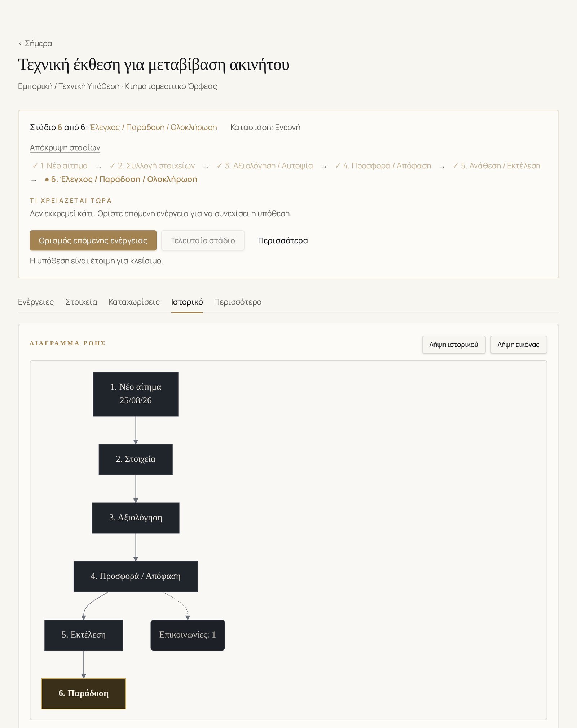Viewport: 577px width, 728px height.
Task: Click the page title Τεχνική έκθεση για μεταβίβαση ακινήτου
Action: coord(154,65)
